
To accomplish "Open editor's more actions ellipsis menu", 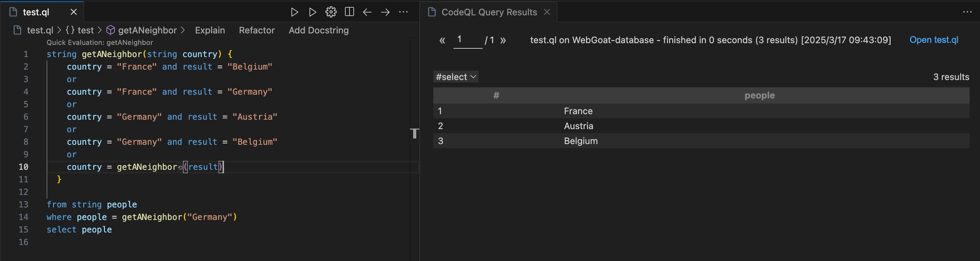I will [x=403, y=12].
